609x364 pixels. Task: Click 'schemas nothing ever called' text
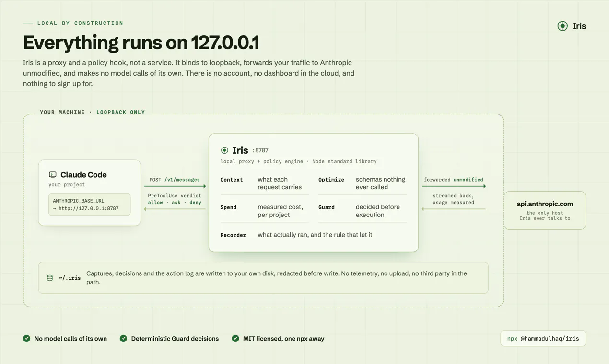[380, 183]
